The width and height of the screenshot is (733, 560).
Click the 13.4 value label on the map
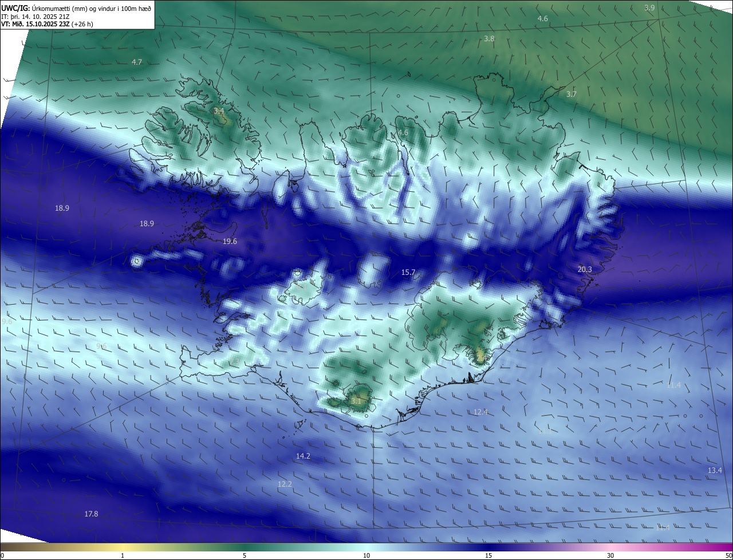coord(715,471)
